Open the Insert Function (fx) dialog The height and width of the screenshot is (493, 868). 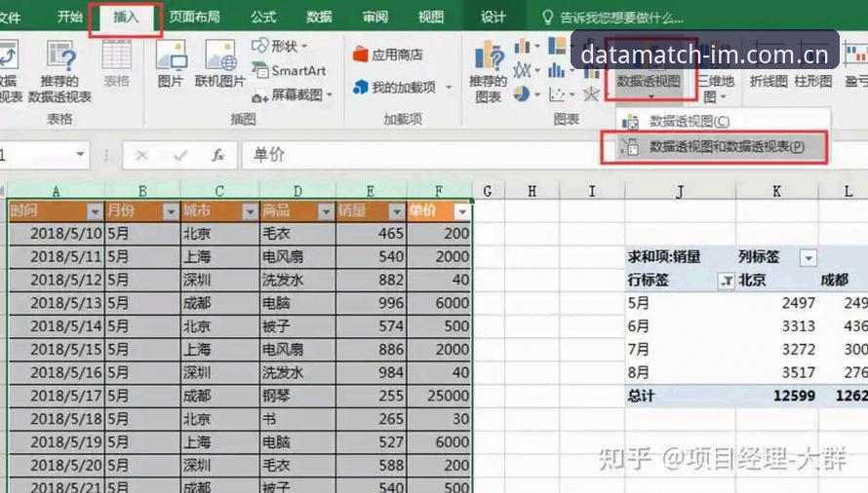coord(218,156)
